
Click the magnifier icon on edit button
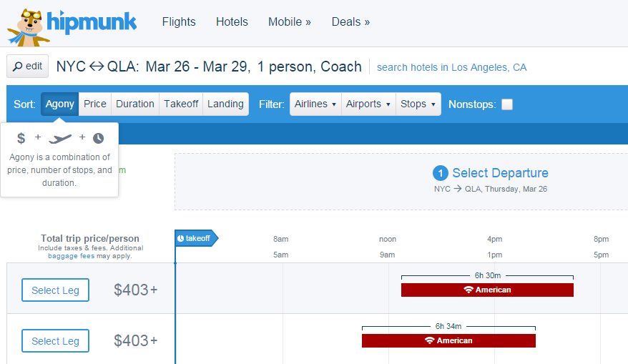pos(18,67)
